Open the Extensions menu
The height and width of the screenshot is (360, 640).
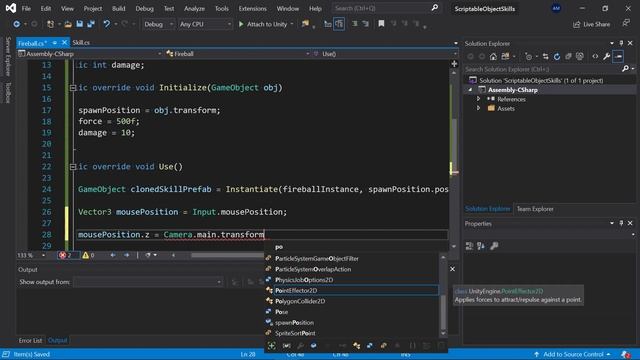(252, 8)
